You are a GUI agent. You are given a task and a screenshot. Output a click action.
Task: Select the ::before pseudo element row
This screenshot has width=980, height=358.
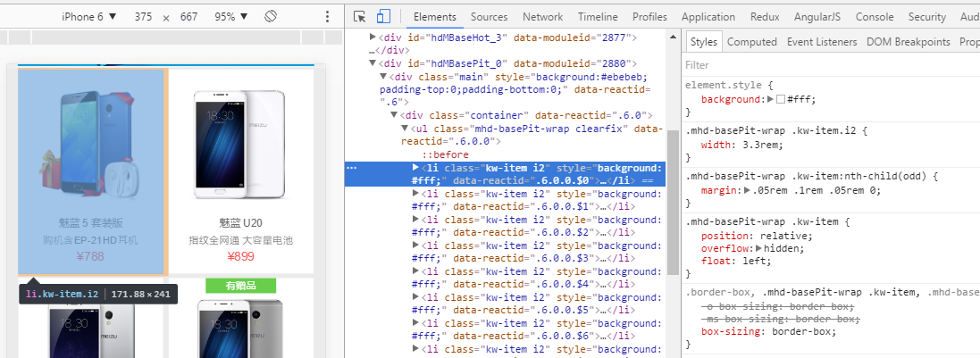pyautogui.click(x=446, y=154)
